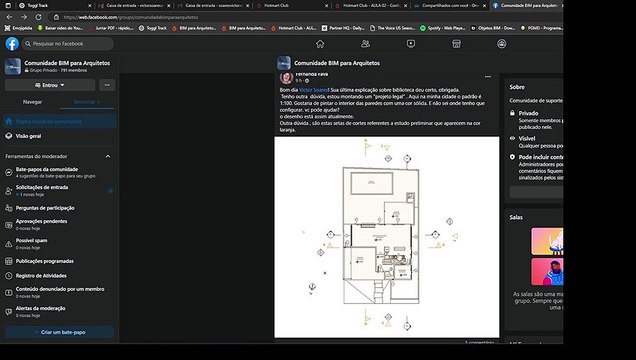The width and height of the screenshot is (636, 360).
Task: Open Spotify Web Player bookmark
Action: click(443, 28)
